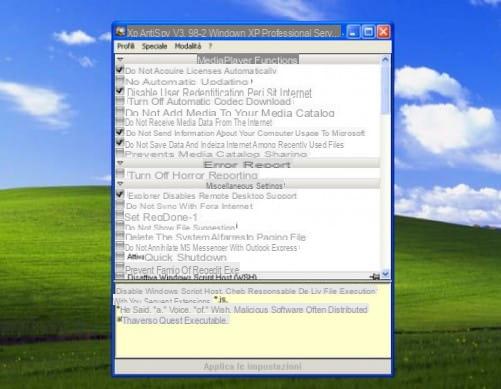Screen dimensions: 501x389
Task: Check Delete The System Paging File option
Action: click(120, 236)
